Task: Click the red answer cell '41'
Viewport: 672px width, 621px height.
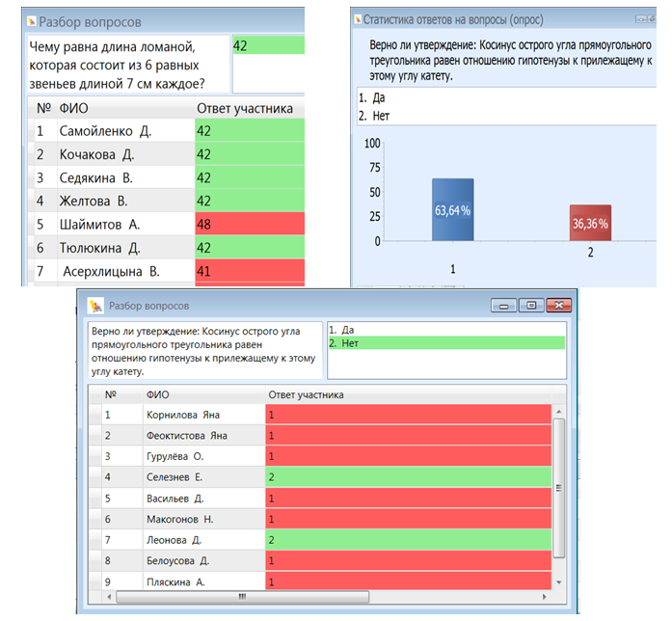Action: coord(250,271)
